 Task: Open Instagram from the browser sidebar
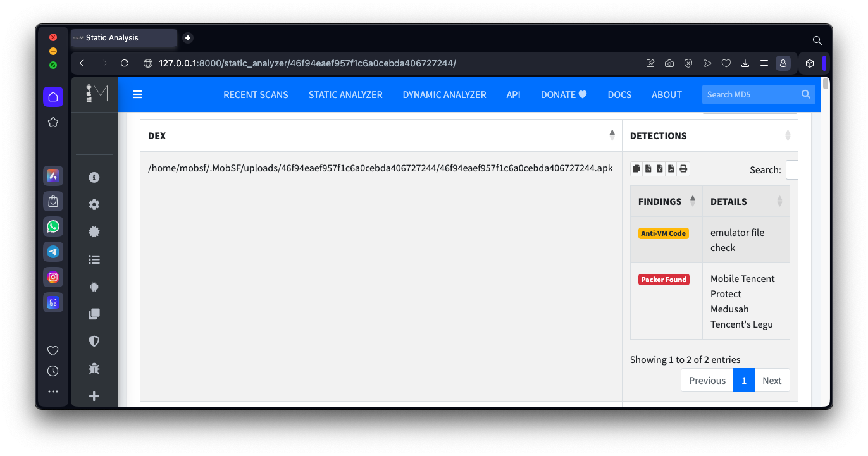pos(53,276)
